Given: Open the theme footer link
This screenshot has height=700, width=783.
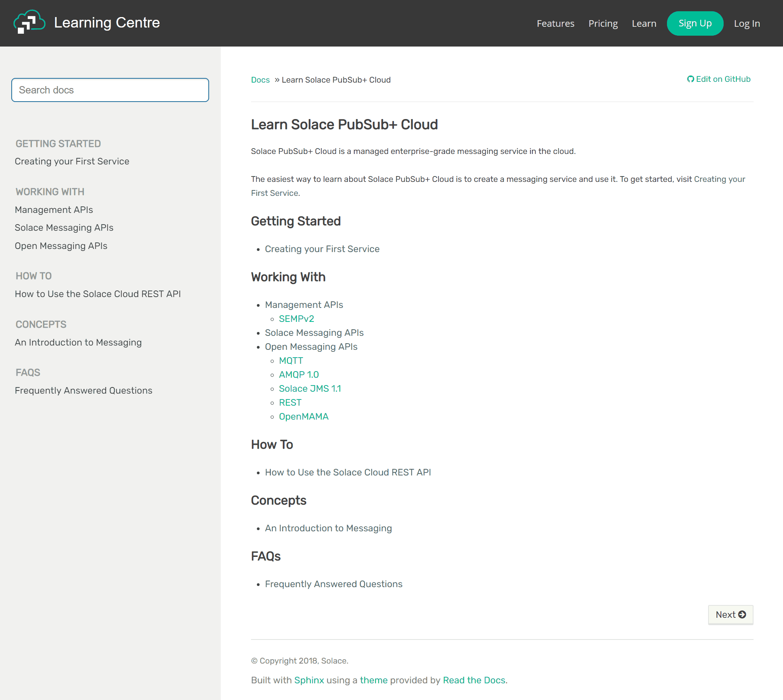Looking at the screenshot, I should point(373,680).
